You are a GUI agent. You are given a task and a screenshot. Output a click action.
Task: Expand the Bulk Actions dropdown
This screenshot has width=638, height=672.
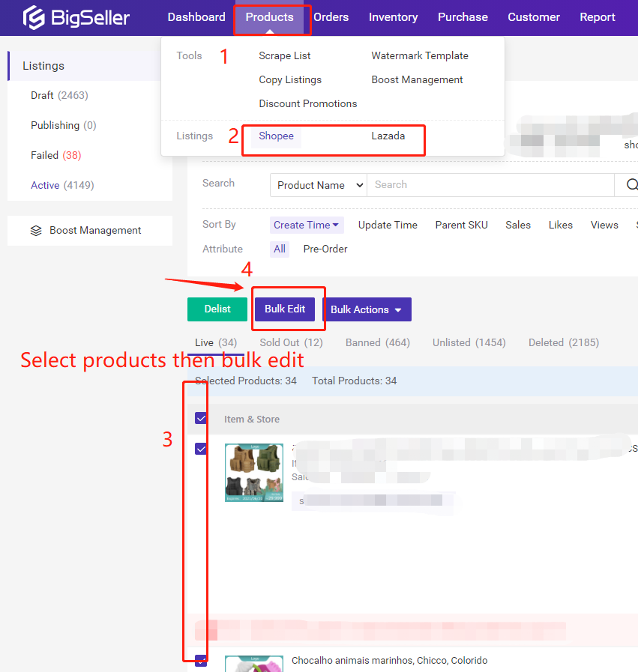pyautogui.click(x=367, y=309)
